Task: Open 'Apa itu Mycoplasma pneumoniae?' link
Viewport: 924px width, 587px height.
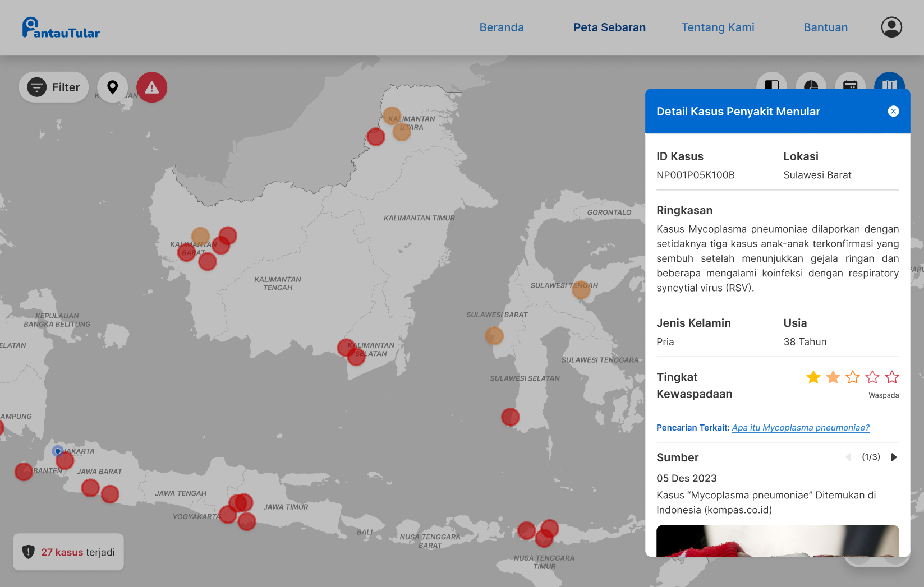Action: click(x=800, y=428)
